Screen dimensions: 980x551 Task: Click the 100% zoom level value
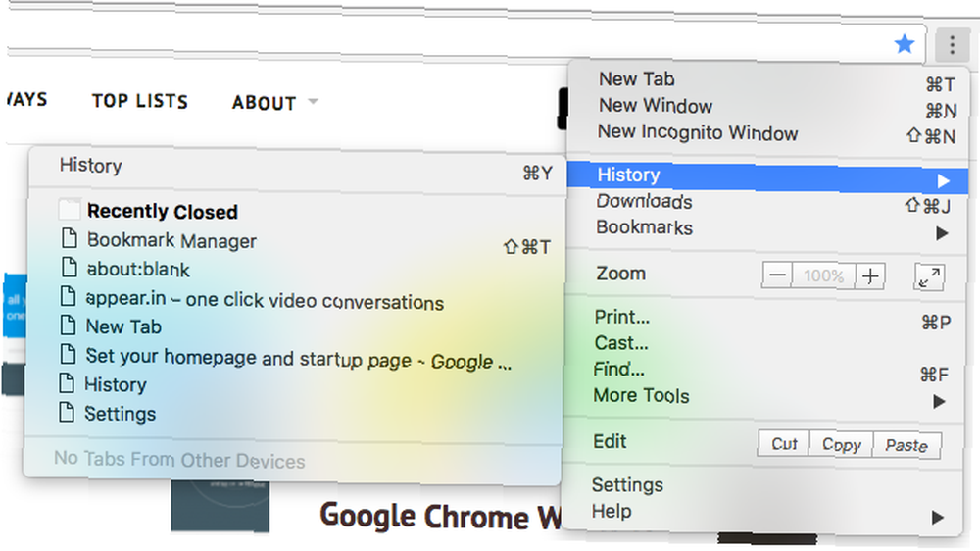tap(824, 275)
